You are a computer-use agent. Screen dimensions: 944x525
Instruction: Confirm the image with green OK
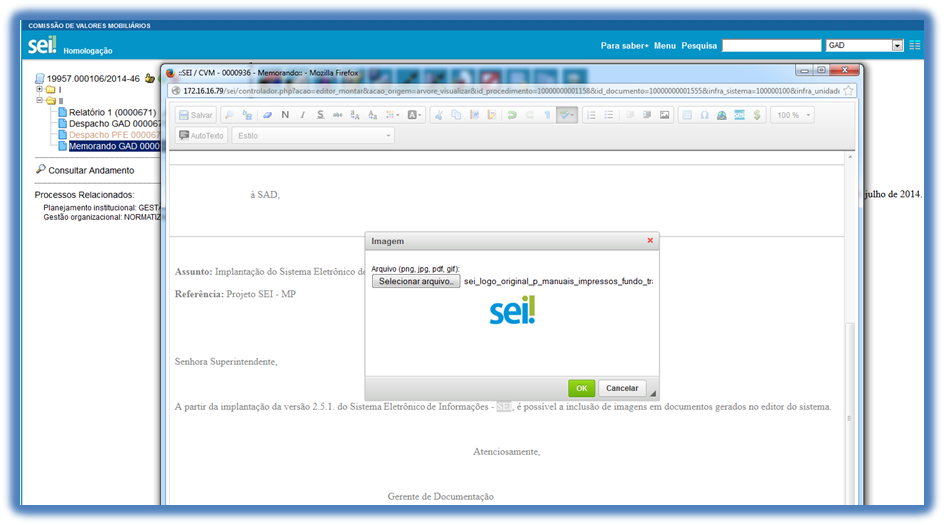pyautogui.click(x=582, y=388)
